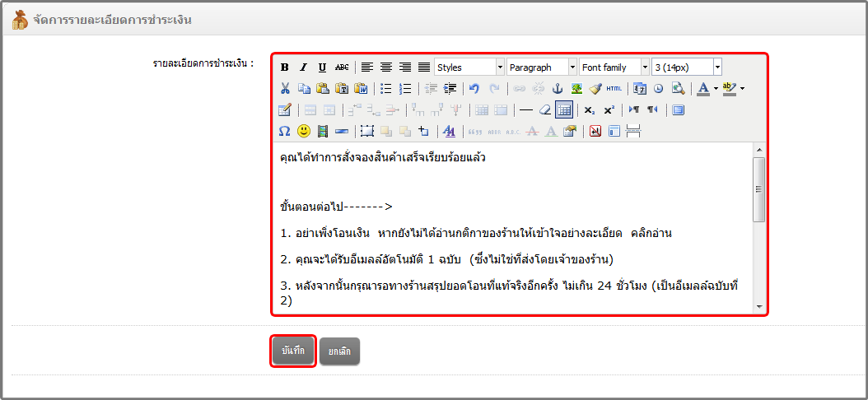This screenshot has height=400, width=868.
Task: Toggle the visual aid guidelines button
Action: [564, 110]
